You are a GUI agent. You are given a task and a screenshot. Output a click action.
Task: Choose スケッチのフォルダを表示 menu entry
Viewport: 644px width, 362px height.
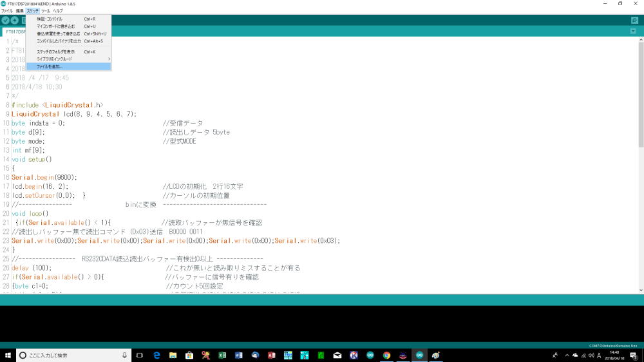(x=69, y=52)
